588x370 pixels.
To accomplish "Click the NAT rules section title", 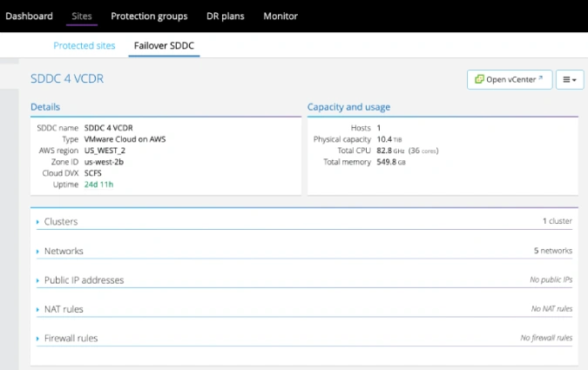I will pyautogui.click(x=64, y=309).
